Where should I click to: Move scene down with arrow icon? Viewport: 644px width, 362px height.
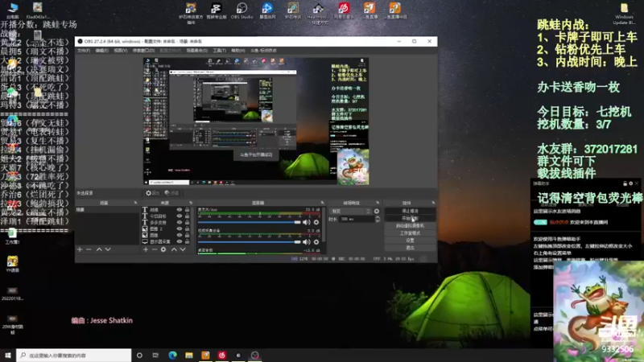click(108, 249)
